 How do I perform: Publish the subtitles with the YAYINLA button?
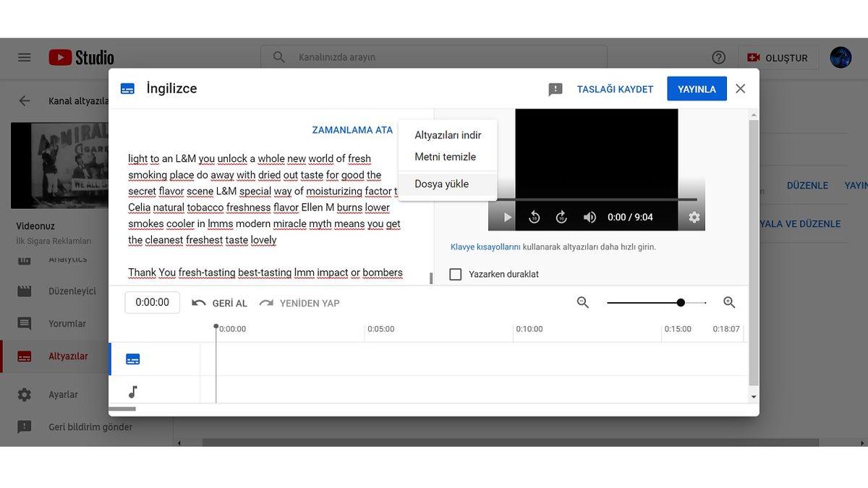tap(696, 88)
